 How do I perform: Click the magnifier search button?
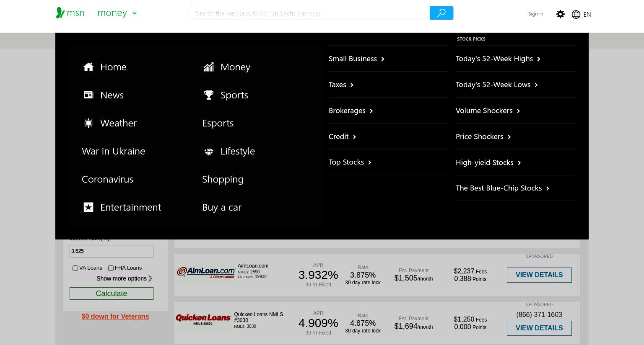[441, 13]
